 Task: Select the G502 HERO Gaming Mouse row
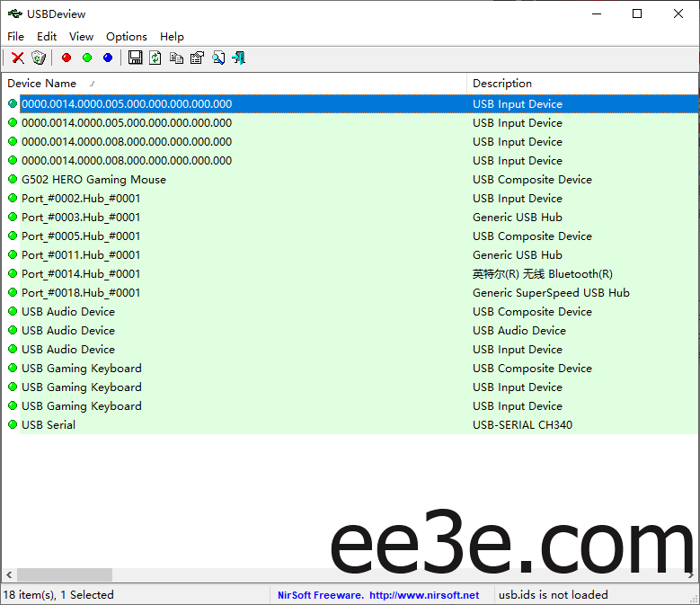pos(93,180)
